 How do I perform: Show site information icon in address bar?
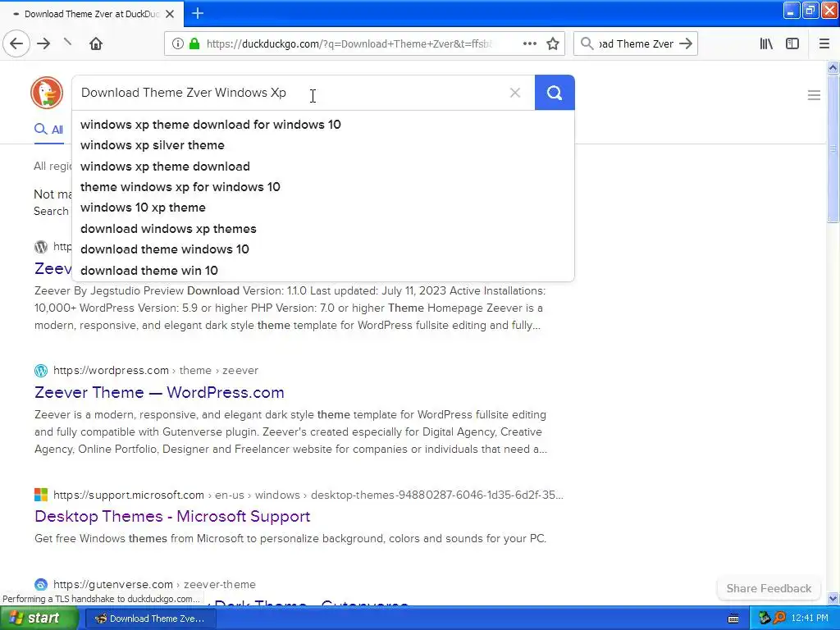pyautogui.click(x=177, y=44)
